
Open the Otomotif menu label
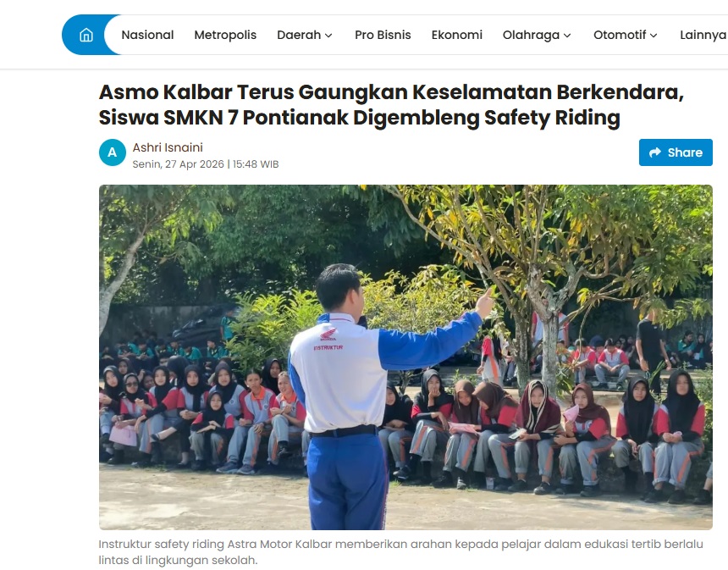point(620,35)
